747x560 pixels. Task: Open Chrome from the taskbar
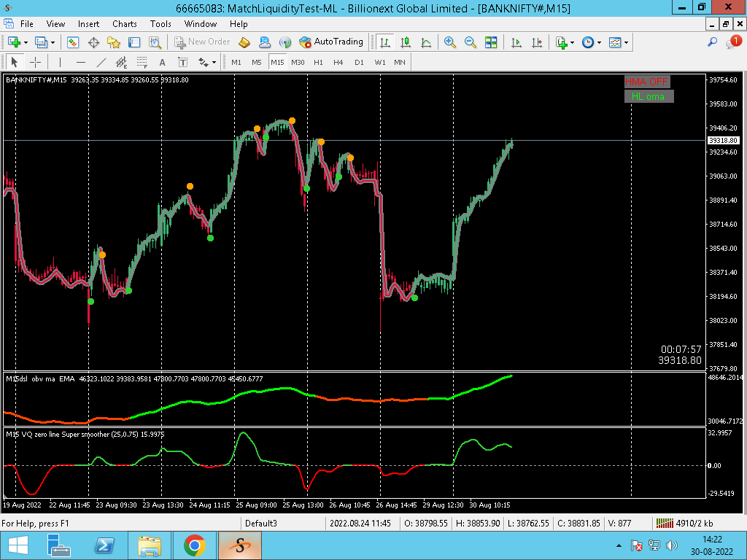tap(194, 545)
